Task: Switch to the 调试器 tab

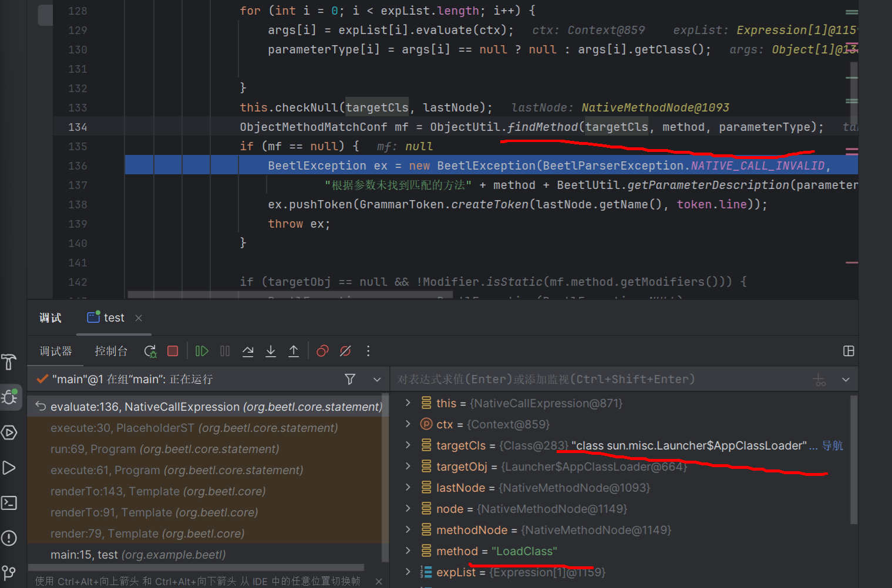Action: tap(56, 351)
